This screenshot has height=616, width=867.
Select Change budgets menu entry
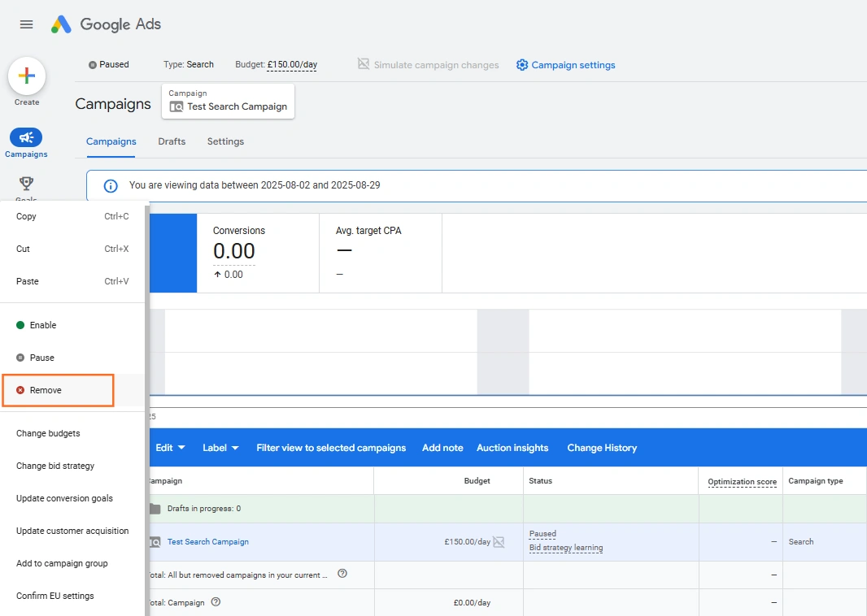tap(72, 433)
